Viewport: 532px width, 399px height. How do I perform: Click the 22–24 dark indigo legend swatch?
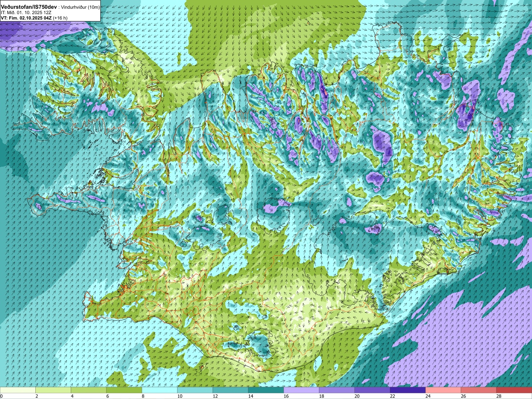408,390
